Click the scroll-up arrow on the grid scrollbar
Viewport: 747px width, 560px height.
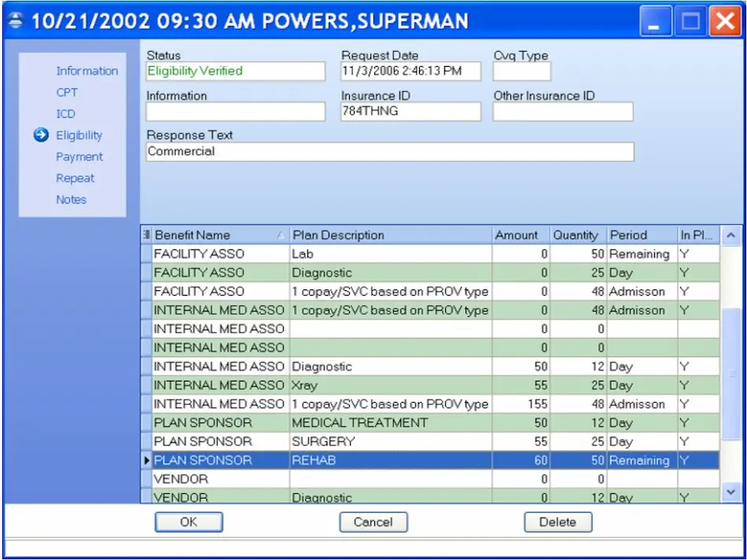tap(730, 234)
